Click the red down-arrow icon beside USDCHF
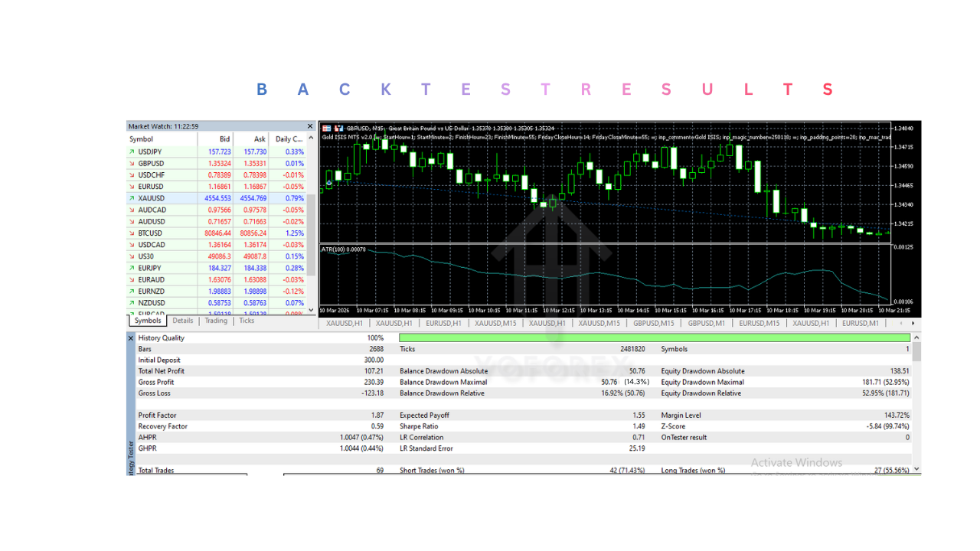 (x=132, y=175)
